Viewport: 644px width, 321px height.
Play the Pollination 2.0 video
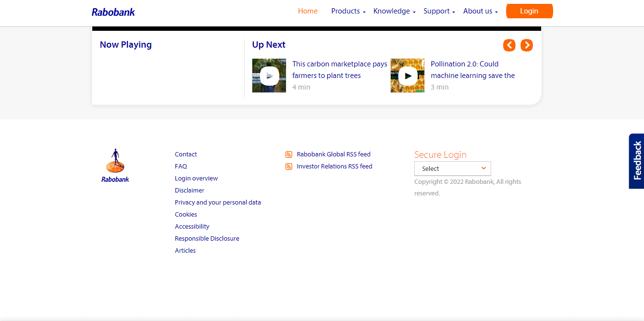pos(408,76)
